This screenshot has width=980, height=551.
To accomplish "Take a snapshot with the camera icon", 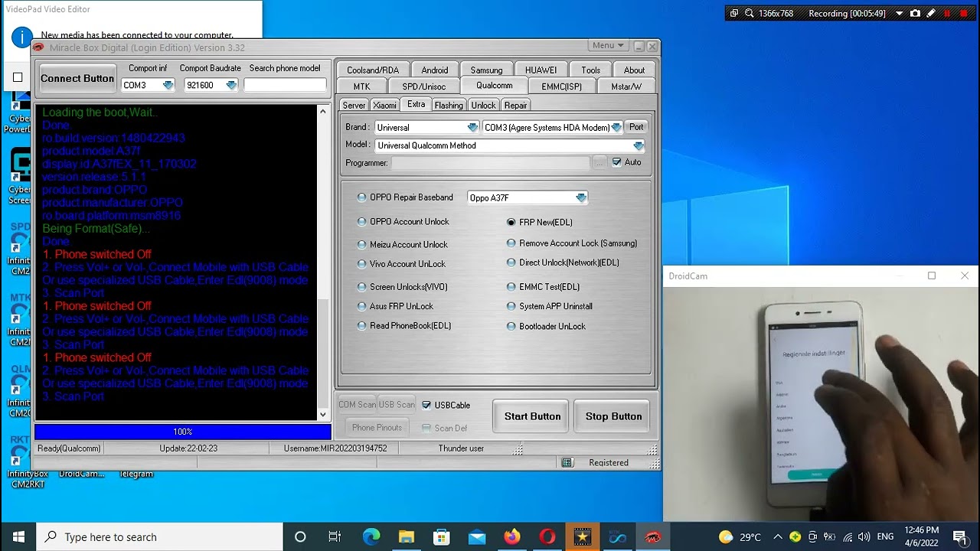I will coord(915,13).
